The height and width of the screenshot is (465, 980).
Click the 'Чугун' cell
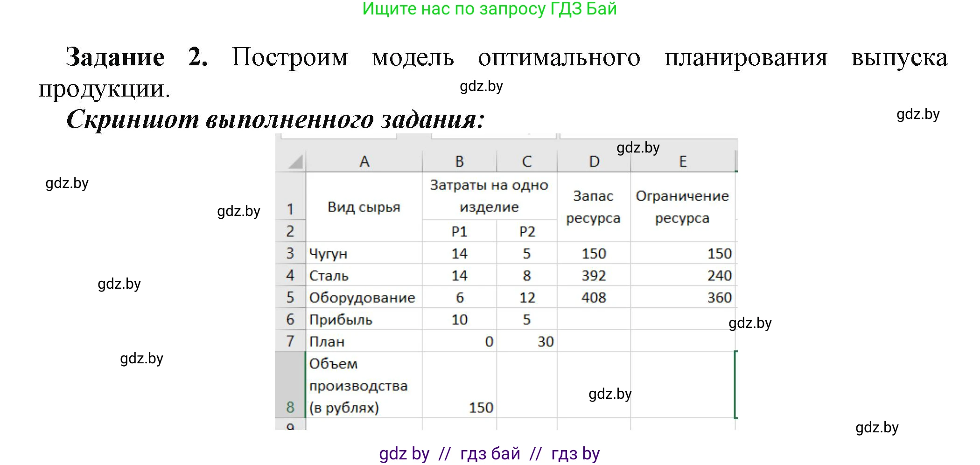pyautogui.click(x=364, y=253)
